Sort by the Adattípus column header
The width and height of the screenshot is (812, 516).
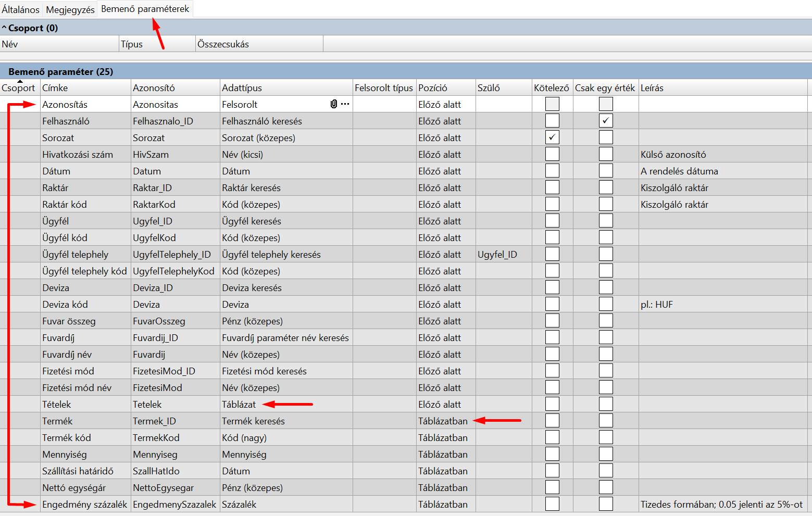tap(286, 87)
